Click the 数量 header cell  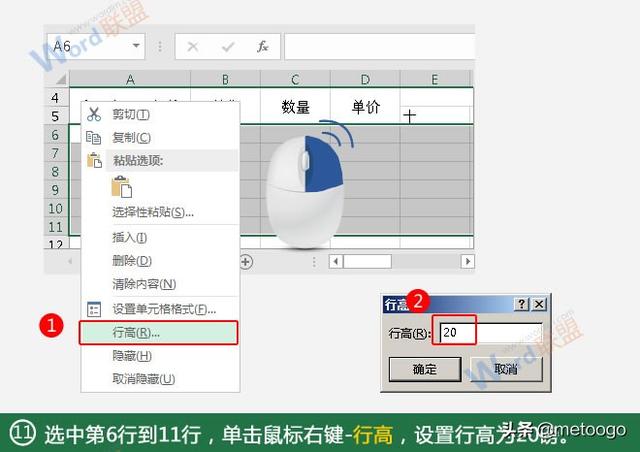pyautogui.click(x=295, y=107)
